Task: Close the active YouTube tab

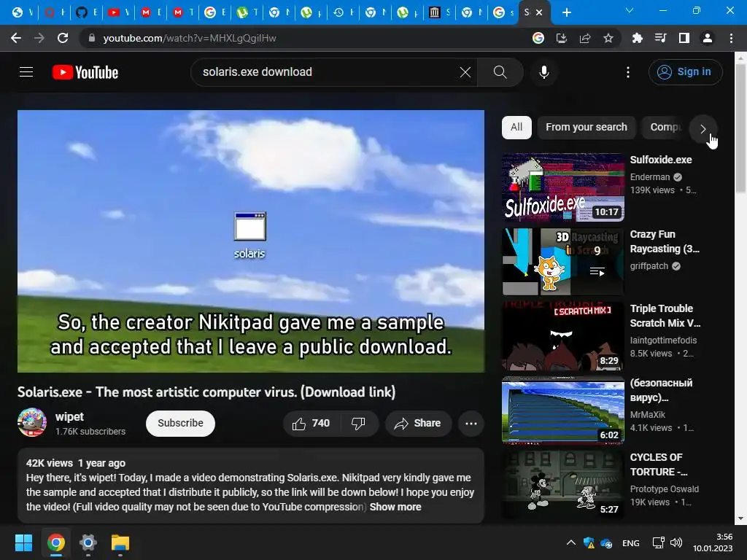Action: [x=539, y=12]
